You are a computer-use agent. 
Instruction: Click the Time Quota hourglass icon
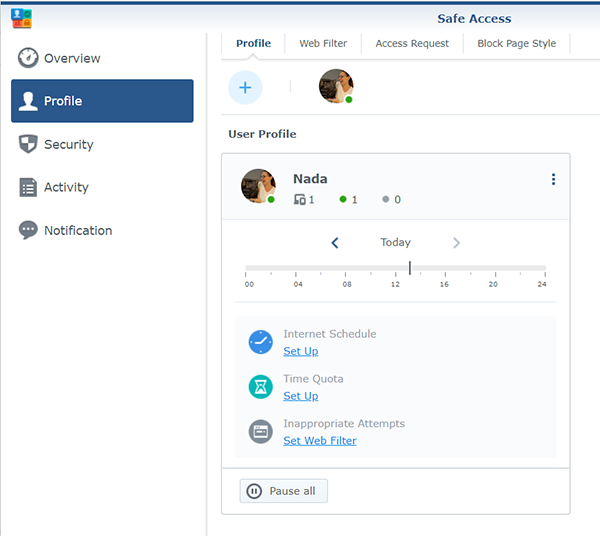click(260, 387)
